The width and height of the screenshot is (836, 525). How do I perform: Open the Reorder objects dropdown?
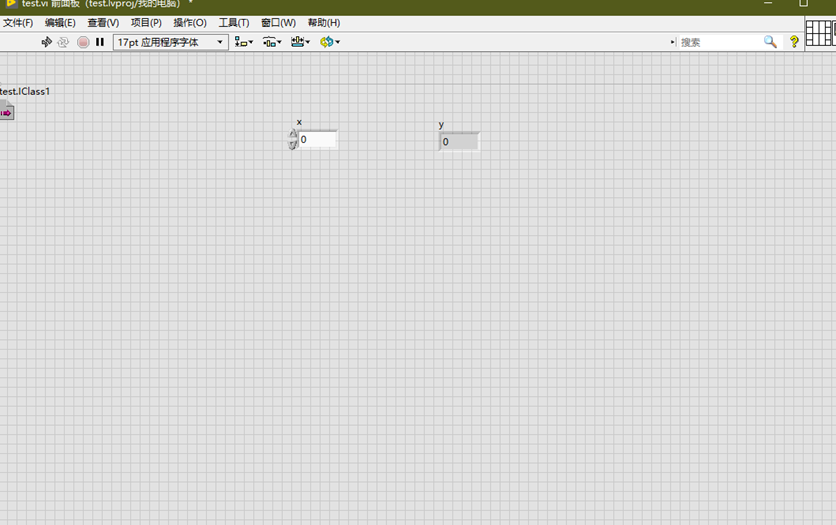coord(329,42)
